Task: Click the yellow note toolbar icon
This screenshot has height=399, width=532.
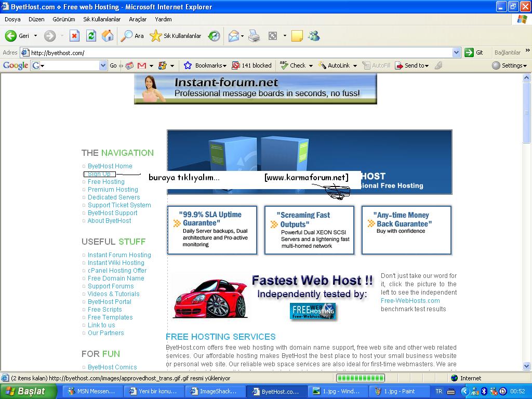Action: click(297, 36)
